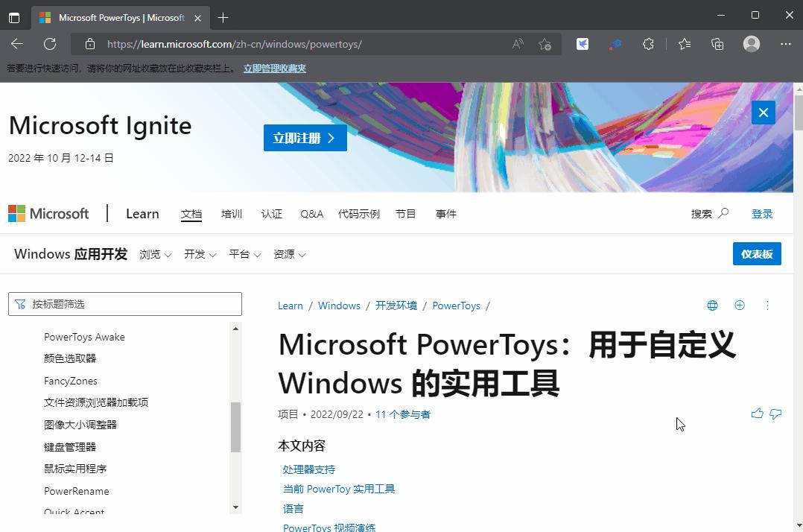Give the article a thumbs up
The width and height of the screenshot is (803, 532).
757,414
